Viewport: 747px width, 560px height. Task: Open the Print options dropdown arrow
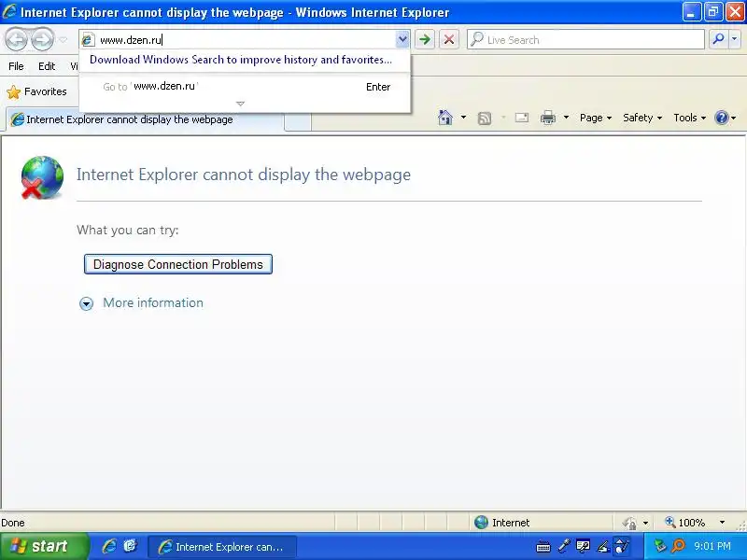[x=566, y=118]
